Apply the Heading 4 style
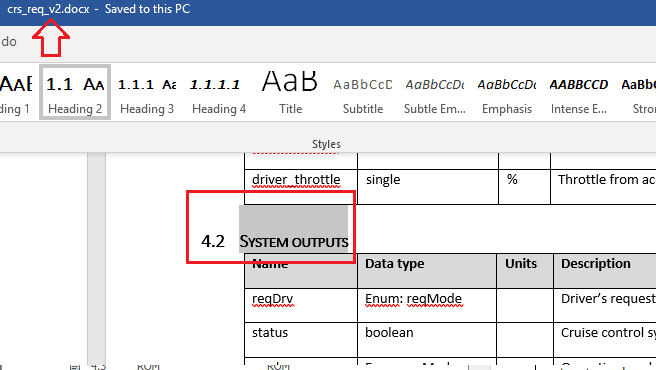Image resolution: width=656 pixels, height=370 pixels. [219, 92]
